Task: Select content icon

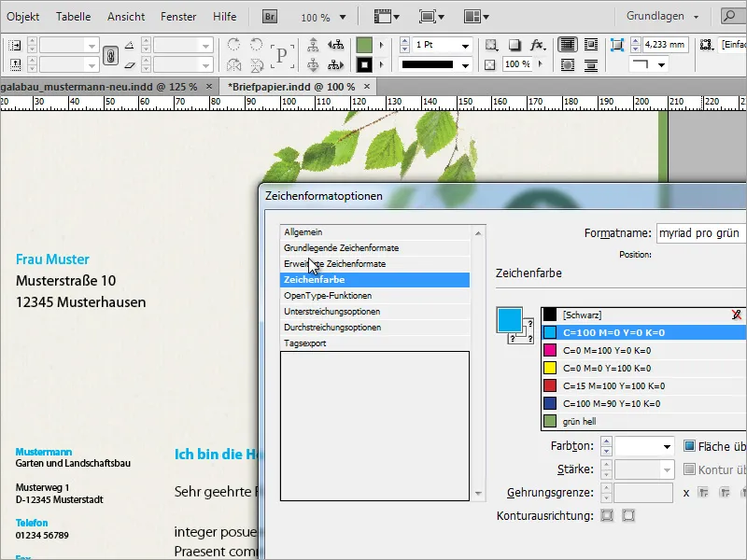Action: tap(313, 64)
